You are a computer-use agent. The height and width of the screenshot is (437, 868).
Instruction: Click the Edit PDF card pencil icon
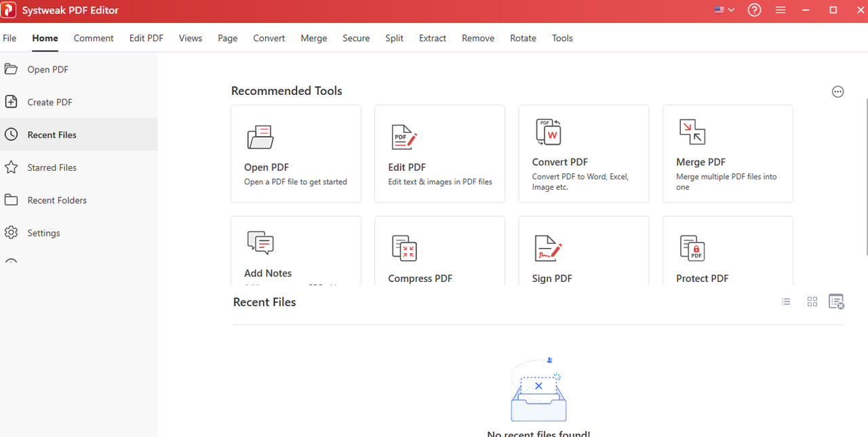coord(404,138)
